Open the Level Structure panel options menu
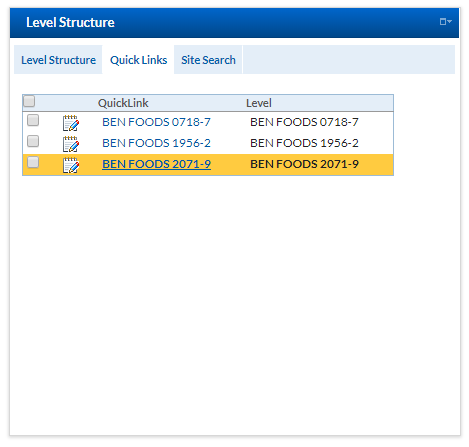This screenshot has height=447, width=469. [x=445, y=22]
